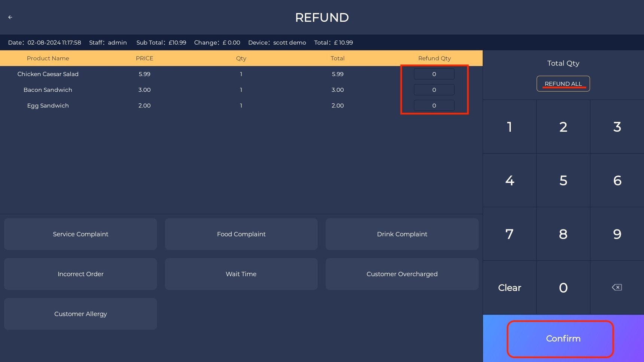Click the Product Name column header
The image size is (644, 362).
click(x=48, y=58)
